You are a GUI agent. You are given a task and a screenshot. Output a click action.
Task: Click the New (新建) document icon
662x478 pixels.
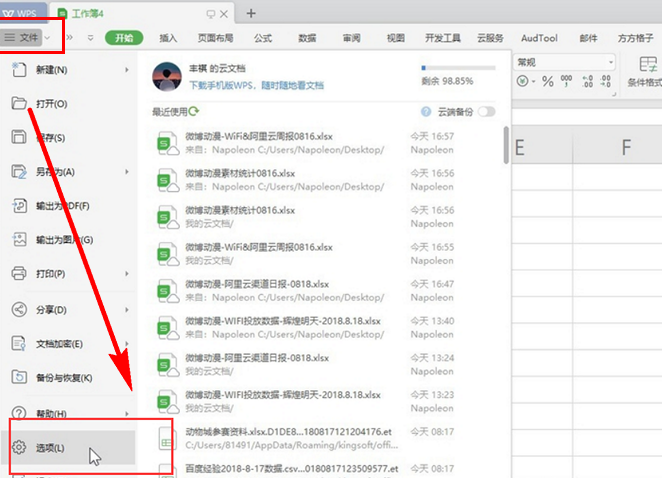[19, 70]
